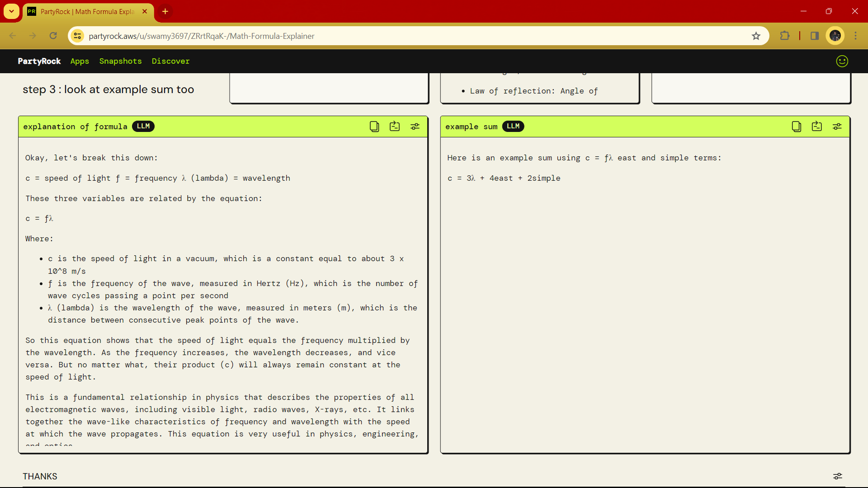This screenshot has height=488, width=868.
Task: Share the example sum widget
Action: click(816, 127)
